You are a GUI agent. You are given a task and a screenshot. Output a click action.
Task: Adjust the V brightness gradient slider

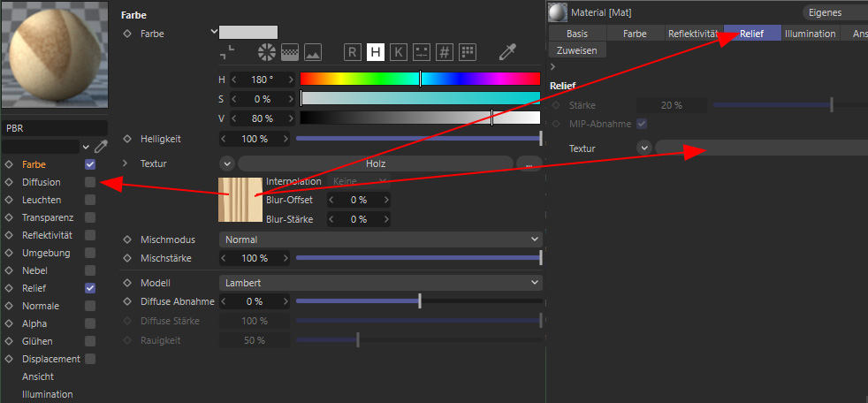[420, 118]
